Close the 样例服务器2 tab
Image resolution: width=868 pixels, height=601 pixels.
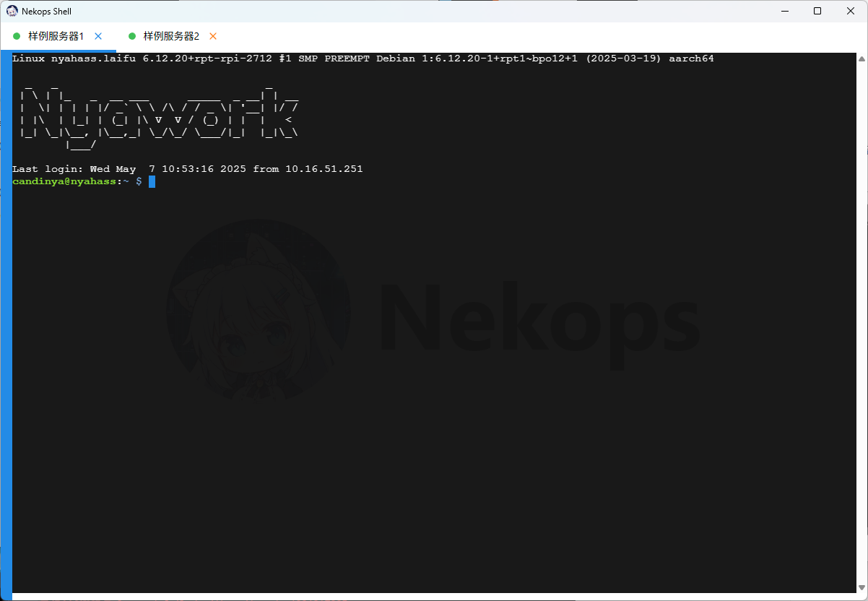click(x=213, y=36)
